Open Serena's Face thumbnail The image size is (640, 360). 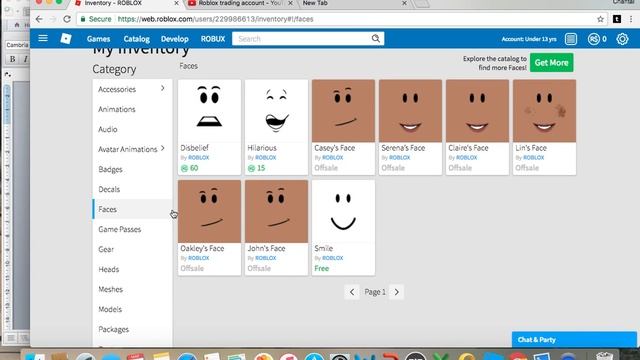[x=410, y=111]
